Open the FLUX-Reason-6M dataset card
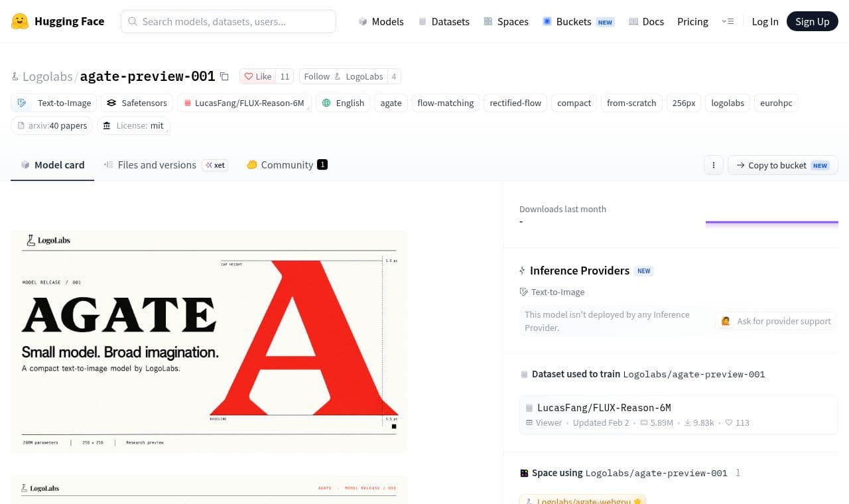The image size is (849, 504). click(679, 415)
